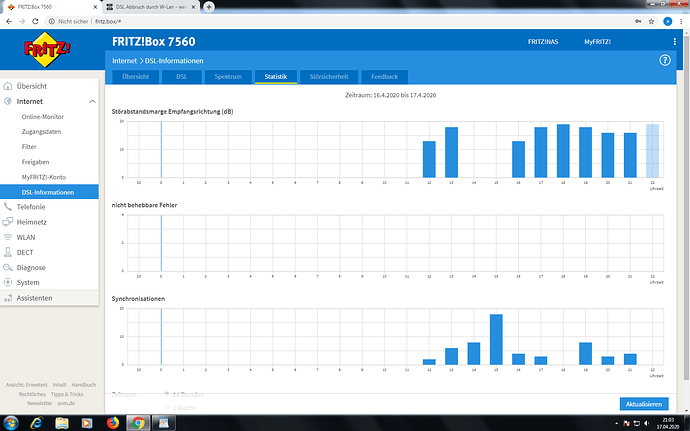690x431 pixels.
Task: Click the Aktualisieren button
Action: pyautogui.click(x=644, y=404)
